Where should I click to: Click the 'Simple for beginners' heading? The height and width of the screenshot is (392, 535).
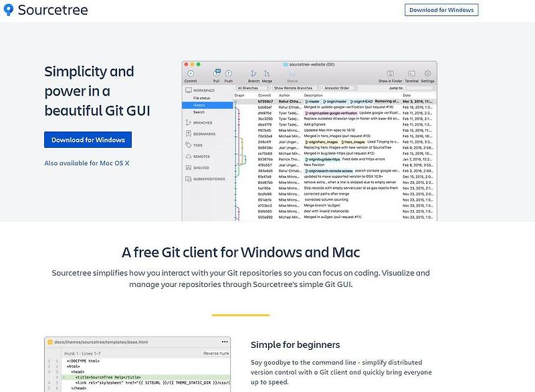(x=295, y=345)
